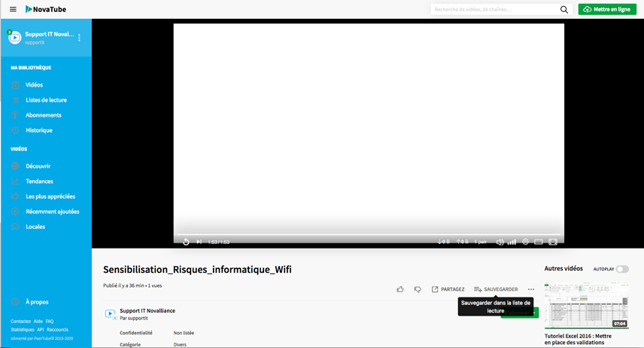
Task: Dislike the video with thumbs down
Action: pyautogui.click(x=418, y=289)
